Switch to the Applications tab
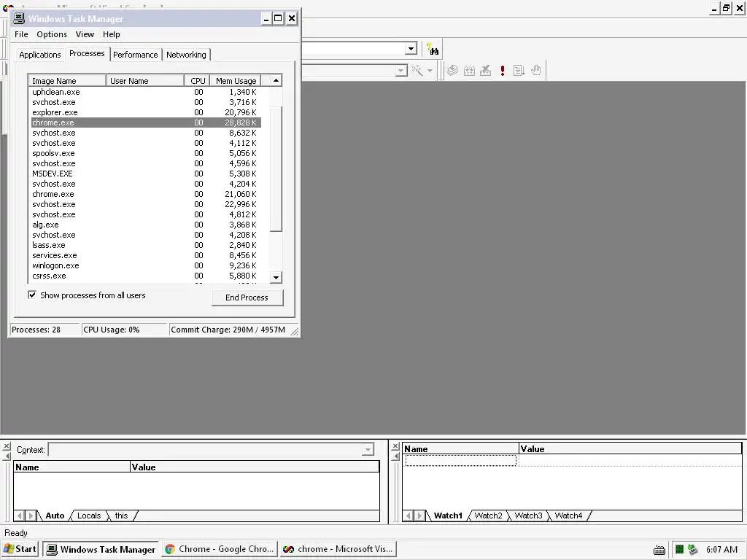 pos(40,55)
